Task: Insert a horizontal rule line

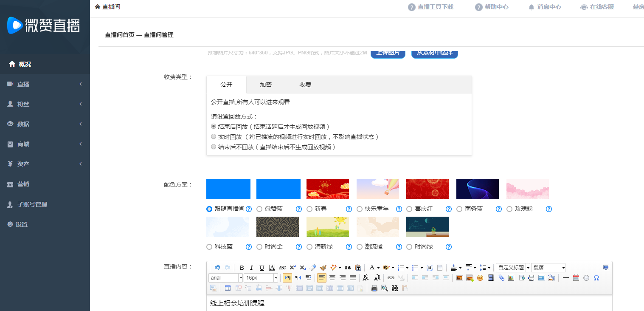Action: point(566,278)
